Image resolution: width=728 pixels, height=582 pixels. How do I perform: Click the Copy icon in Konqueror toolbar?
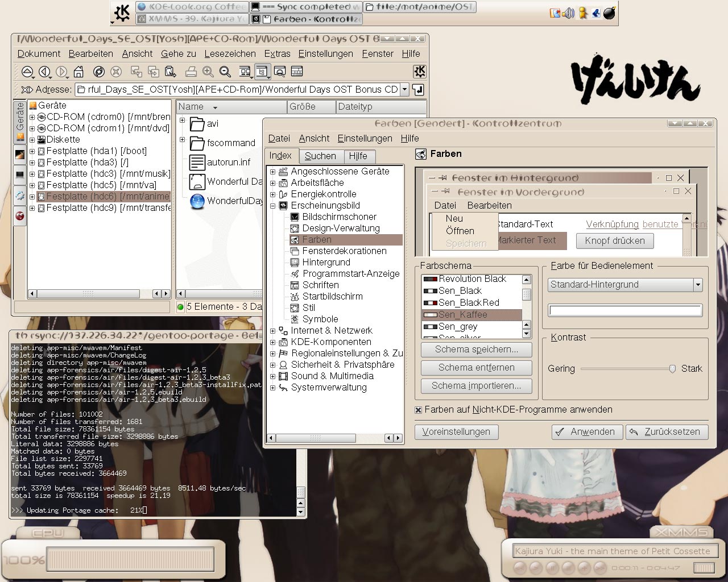pos(154,72)
